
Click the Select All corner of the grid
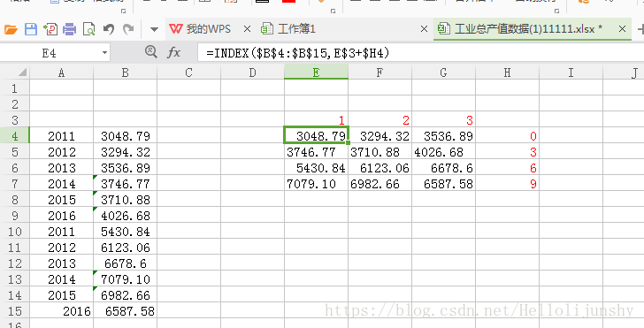(x=15, y=72)
